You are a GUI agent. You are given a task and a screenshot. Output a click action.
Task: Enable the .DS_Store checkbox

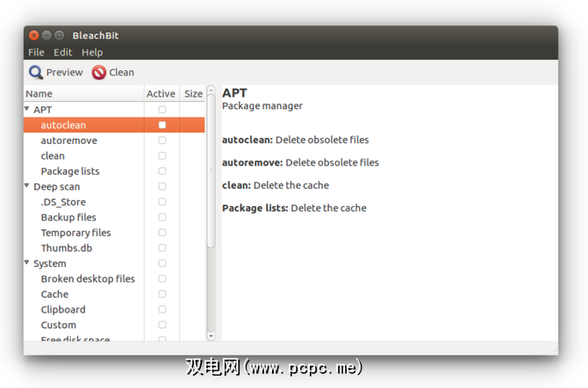(x=162, y=202)
